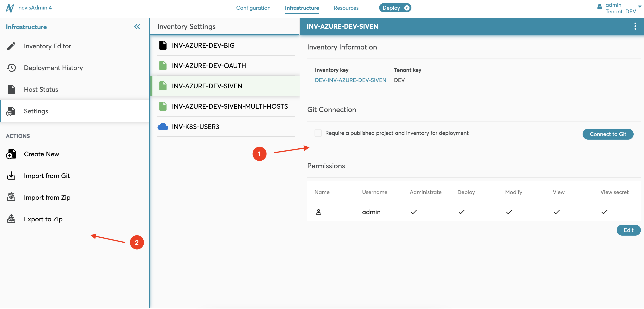Collapse the Infrastructure sidebar panel
This screenshot has width=644, height=309.
pos(137,27)
